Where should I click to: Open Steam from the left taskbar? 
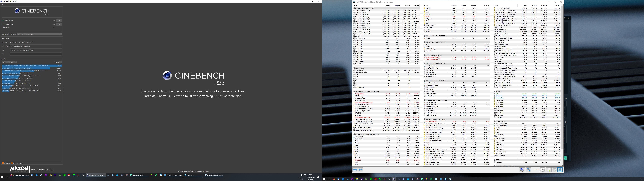(x=41, y=175)
